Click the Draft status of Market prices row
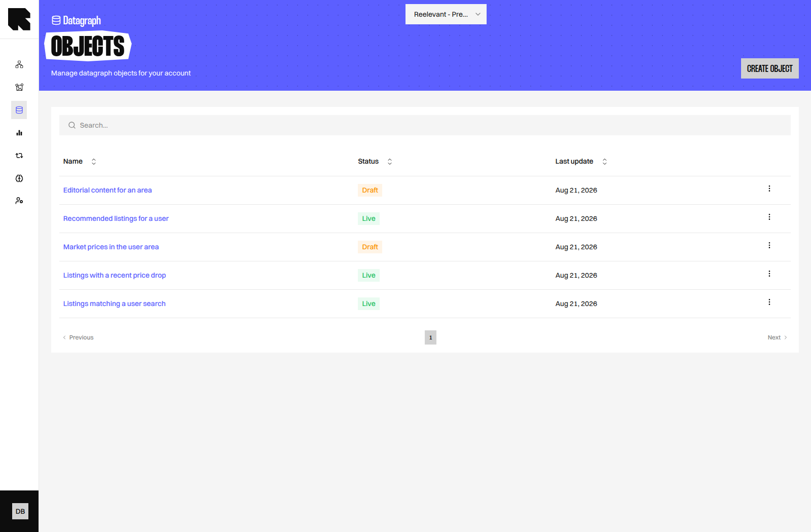Viewport: 811px width, 532px height. click(x=370, y=247)
